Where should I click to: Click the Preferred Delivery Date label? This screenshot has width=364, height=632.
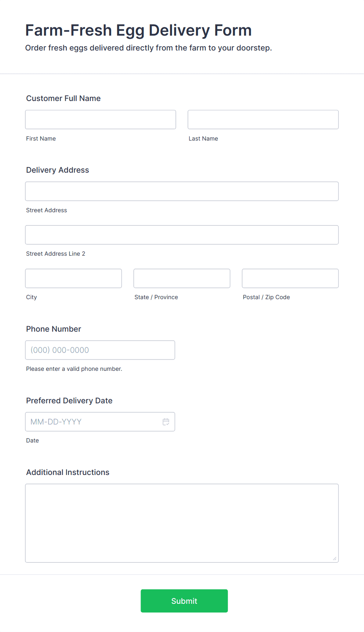(x=69, y=401)
